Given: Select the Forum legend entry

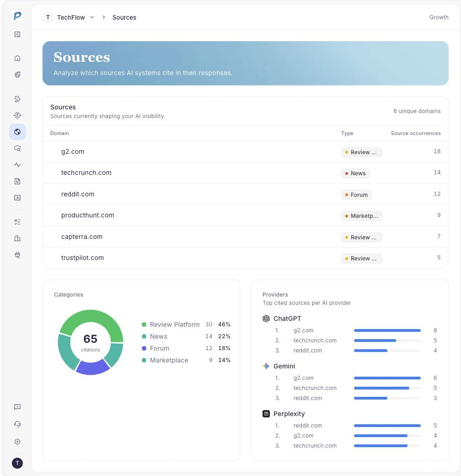Looking at the screenshot, I should pyautogui.click(x=186, y=348).
